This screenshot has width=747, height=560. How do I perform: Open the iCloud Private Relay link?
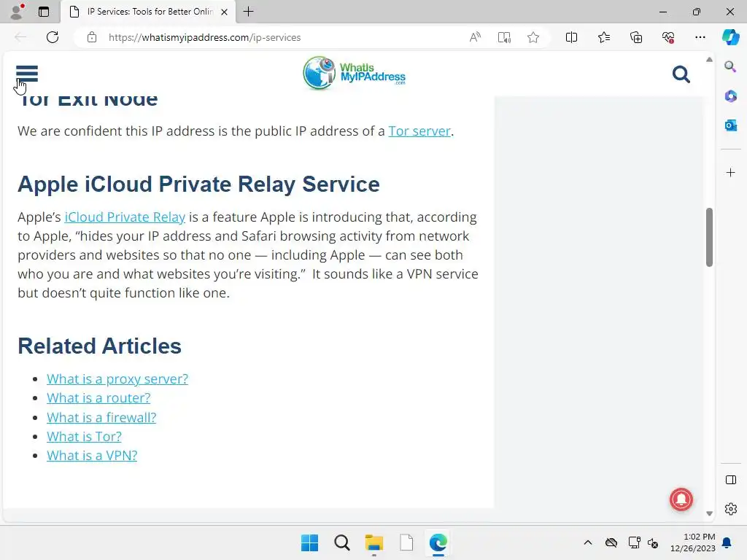(125, 217)
